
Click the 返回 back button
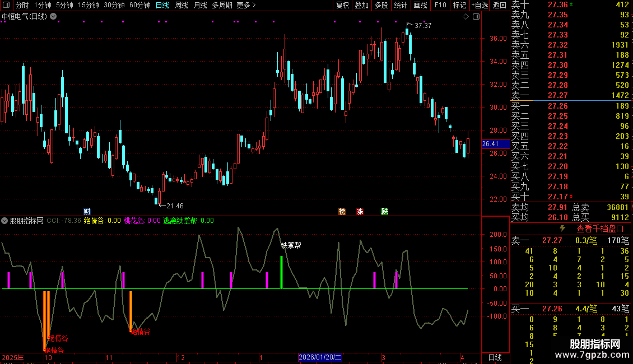point(499,5)
